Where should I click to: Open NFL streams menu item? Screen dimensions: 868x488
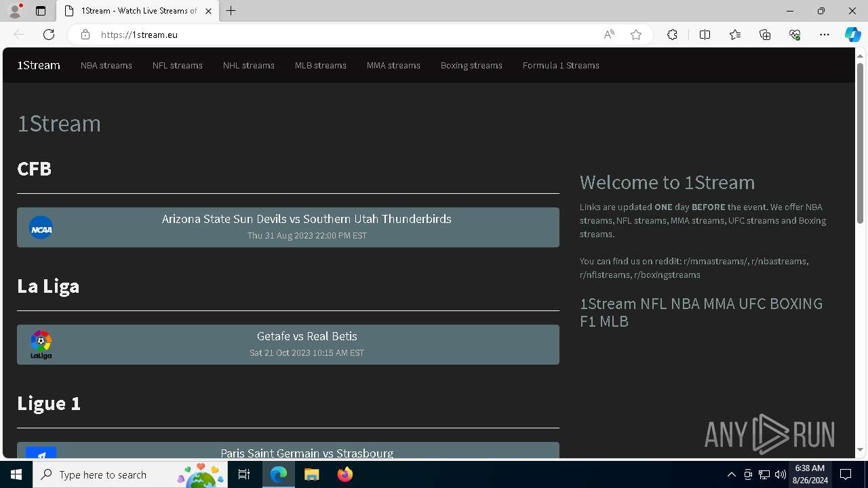[178, 65]
